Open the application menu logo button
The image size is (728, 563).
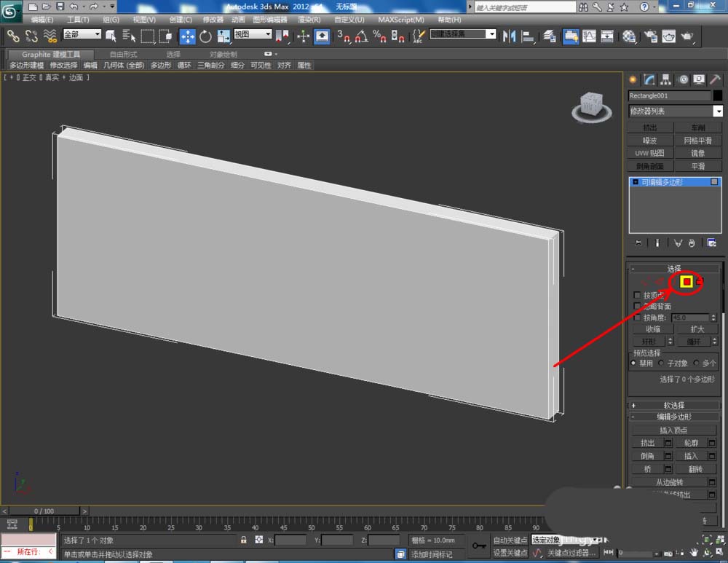9,12
